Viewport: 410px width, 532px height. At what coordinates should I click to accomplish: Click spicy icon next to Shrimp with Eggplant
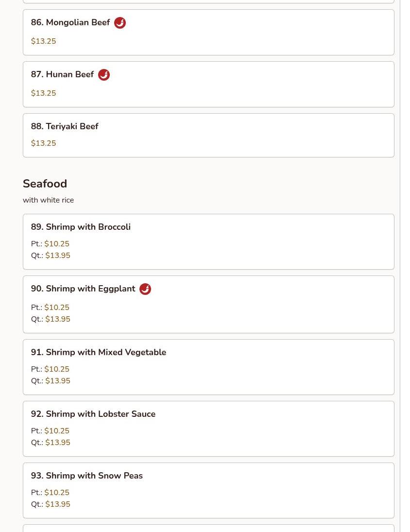145,289
